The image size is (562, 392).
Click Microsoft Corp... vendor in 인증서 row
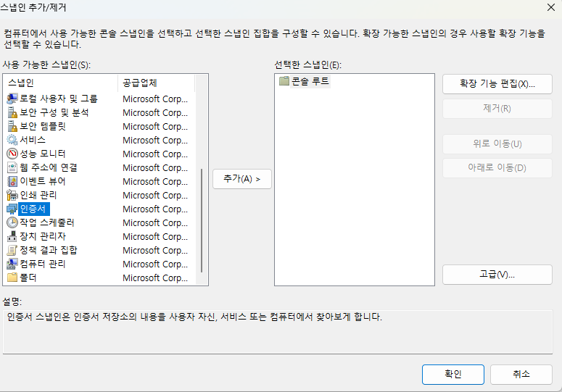tap(155, 209)
